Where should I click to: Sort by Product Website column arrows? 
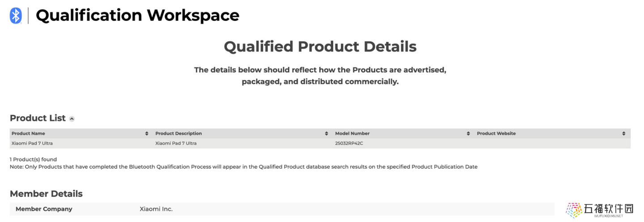point(624,134)
